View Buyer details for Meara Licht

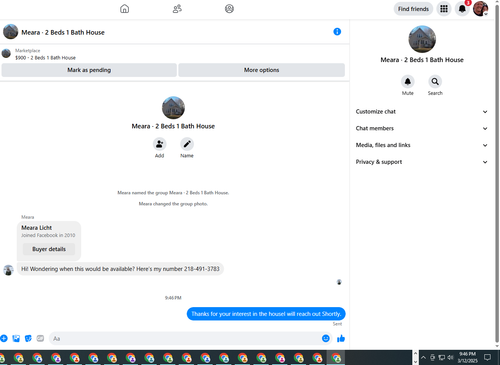49,249
